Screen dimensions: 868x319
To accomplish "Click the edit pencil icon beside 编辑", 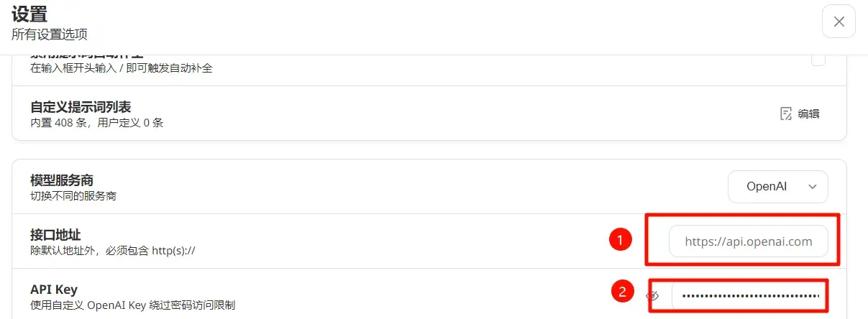I will pos(787,114).
